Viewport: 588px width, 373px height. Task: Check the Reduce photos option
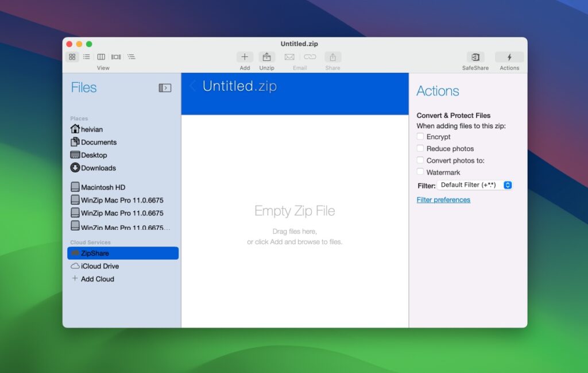[420, 148]
